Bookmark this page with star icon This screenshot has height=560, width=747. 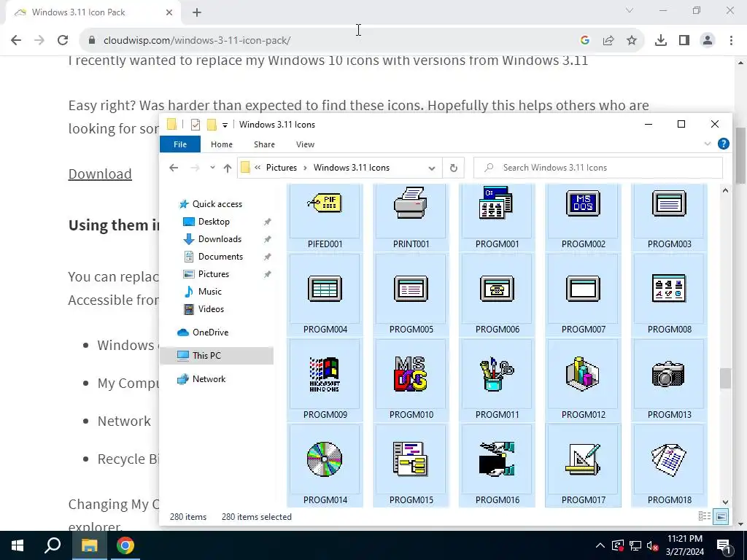(632, 41)
